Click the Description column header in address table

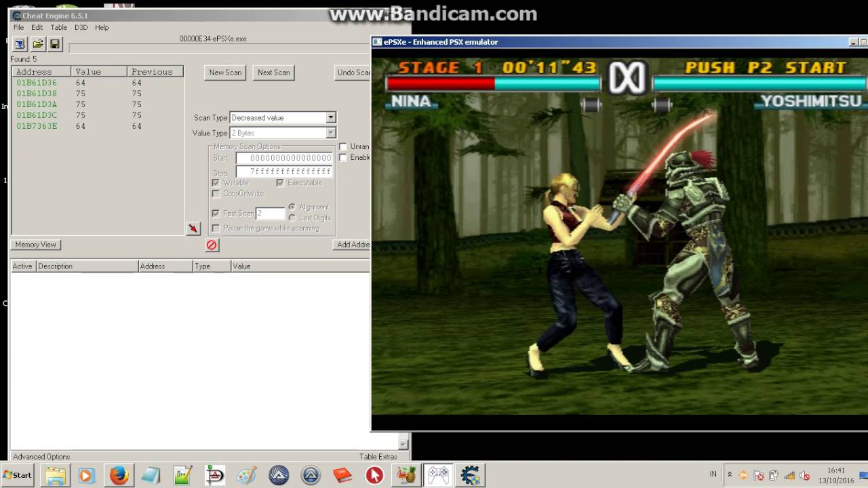pyautogui.click(x=87, y=266)
